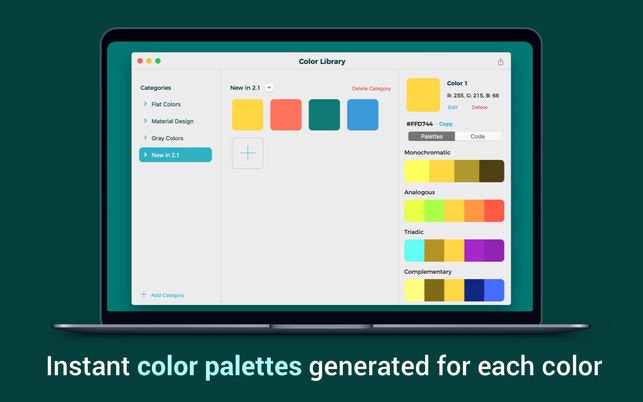Viewport: 643px width, 402px height.
Task: Click the Monochromatic palette label
Action: pyautogui.click(x=427, y=152)
